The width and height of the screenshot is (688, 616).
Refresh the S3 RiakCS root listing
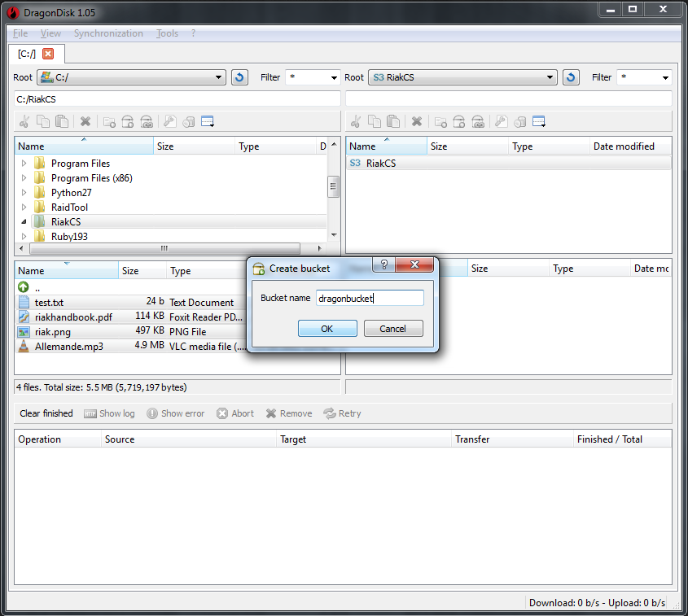point(570,76)
